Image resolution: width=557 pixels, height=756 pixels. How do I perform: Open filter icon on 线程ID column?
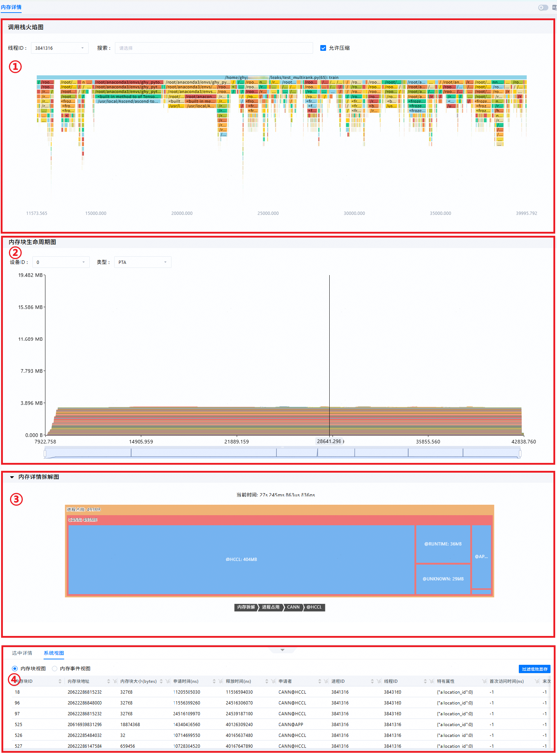coord(432,681)
